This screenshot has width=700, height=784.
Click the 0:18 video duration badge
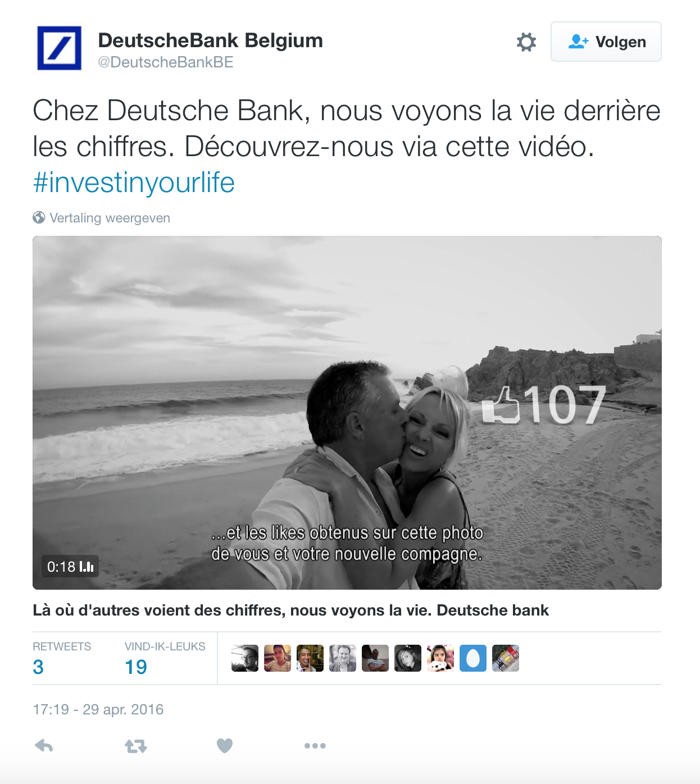(70, 566)
